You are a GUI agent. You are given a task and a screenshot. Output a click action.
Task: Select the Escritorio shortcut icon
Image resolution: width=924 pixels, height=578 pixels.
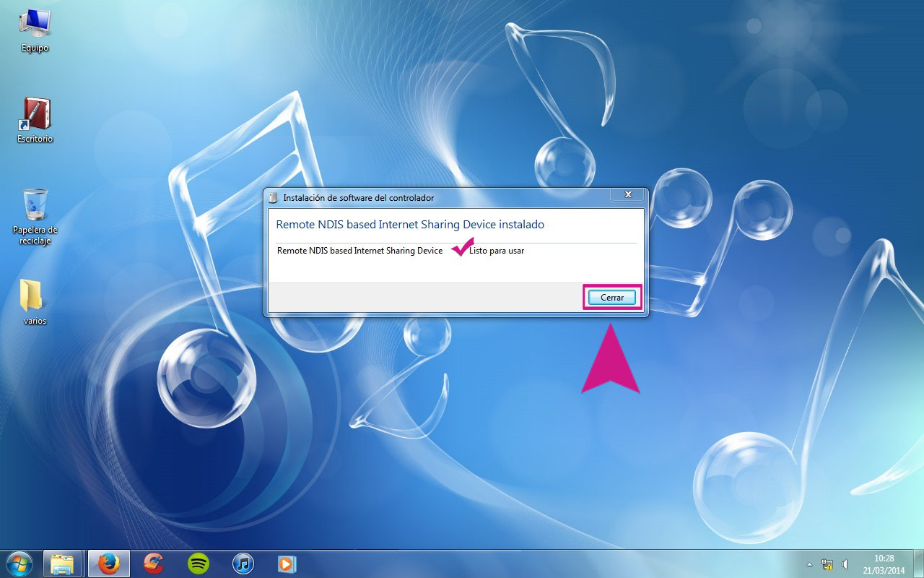[x=35, y=121]
